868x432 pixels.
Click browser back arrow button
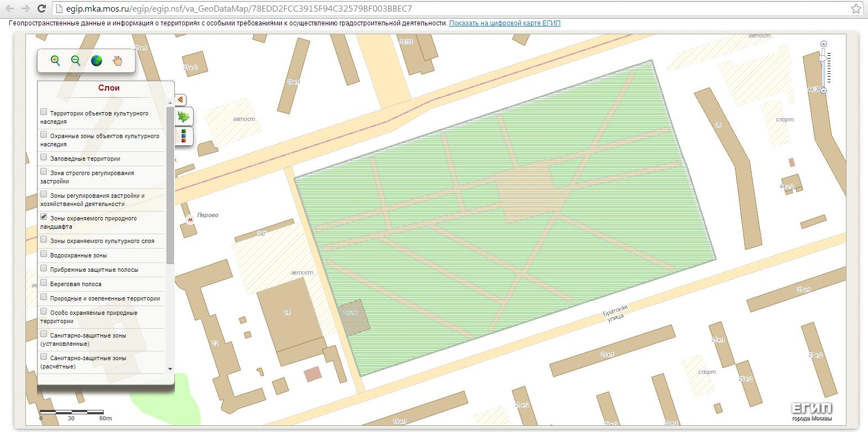pyautogui.click(x=9, y=8)
